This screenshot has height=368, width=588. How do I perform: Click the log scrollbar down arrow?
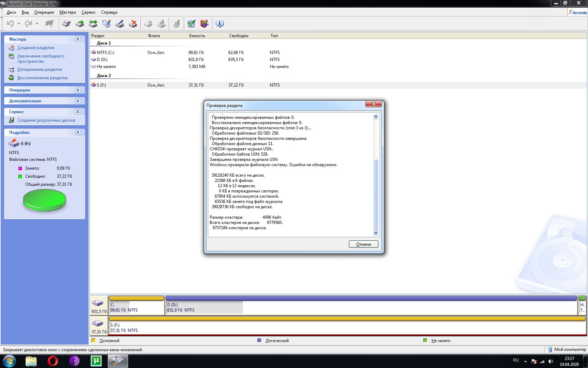point(376,233)
